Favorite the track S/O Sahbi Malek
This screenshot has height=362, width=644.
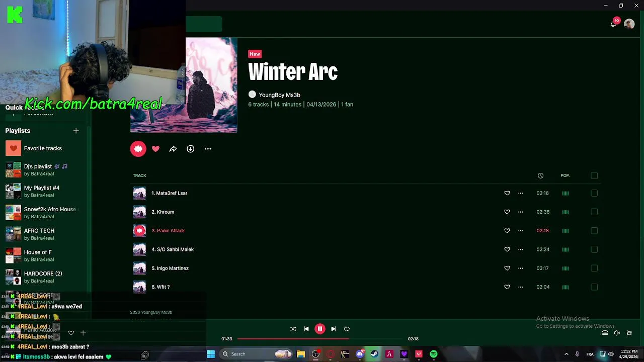[x=507, y=249]
